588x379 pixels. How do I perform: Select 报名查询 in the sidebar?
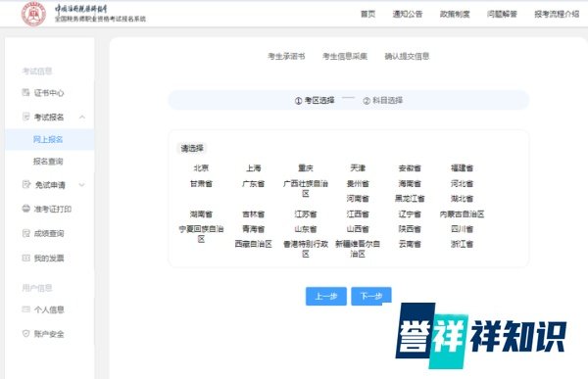48,162
